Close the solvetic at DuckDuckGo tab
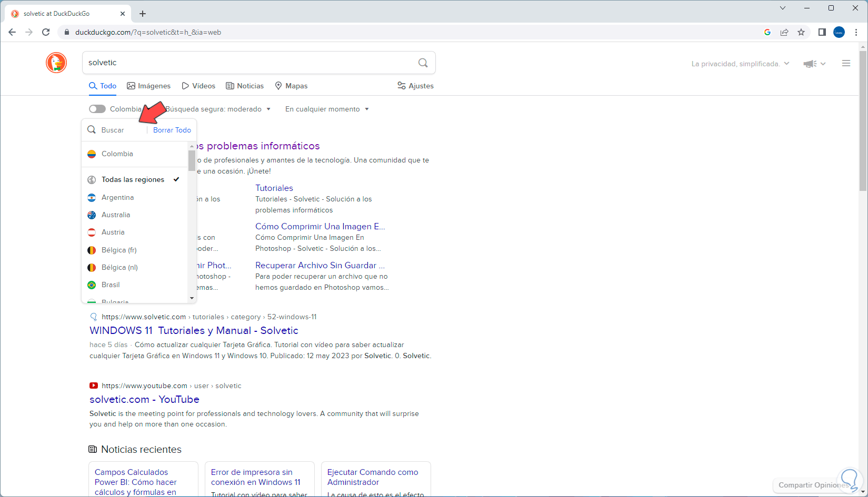Screen dimensions: 868x497 pyautogui.click(x=123, y=14)
